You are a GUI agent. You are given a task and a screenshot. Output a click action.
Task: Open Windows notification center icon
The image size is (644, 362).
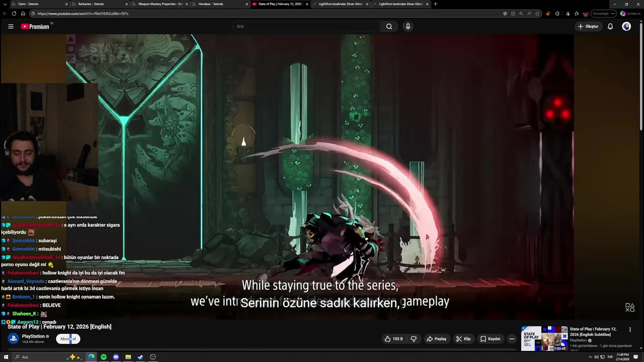tap(636, 357)
